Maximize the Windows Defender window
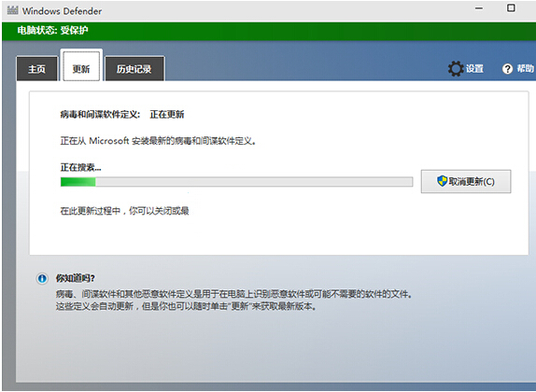 click(511, 7)
